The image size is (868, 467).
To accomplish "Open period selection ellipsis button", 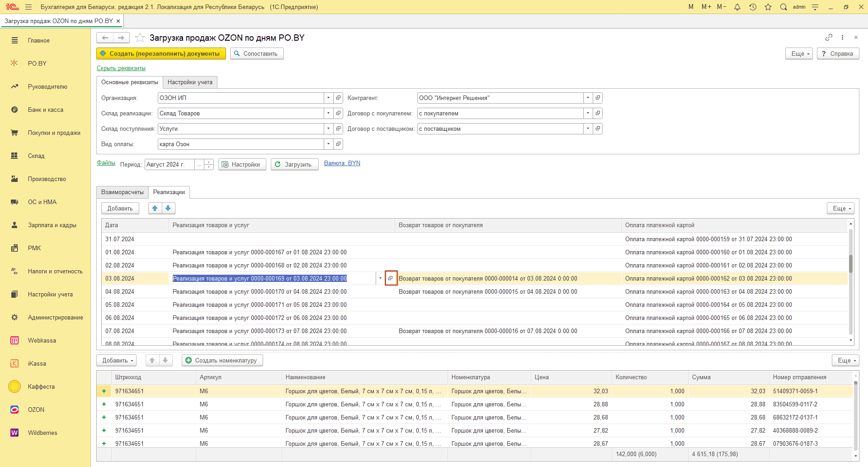I will (x=199, y=164).
